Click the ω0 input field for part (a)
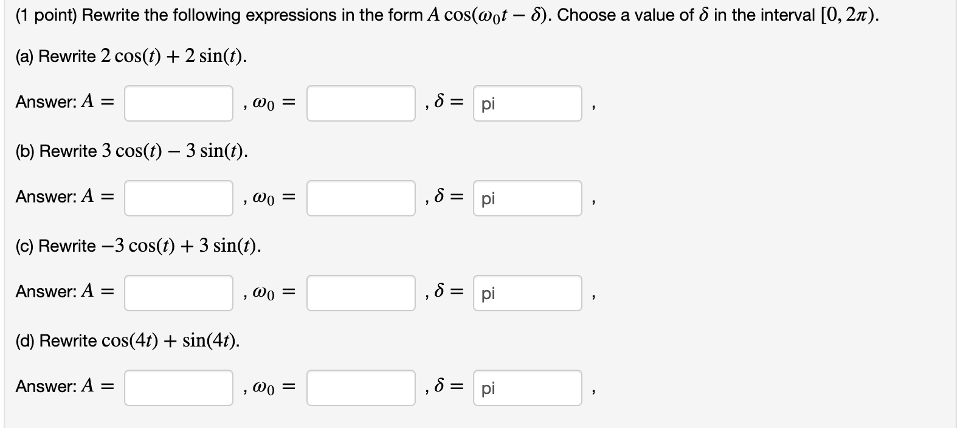980x428 pixels. [361, 104]
